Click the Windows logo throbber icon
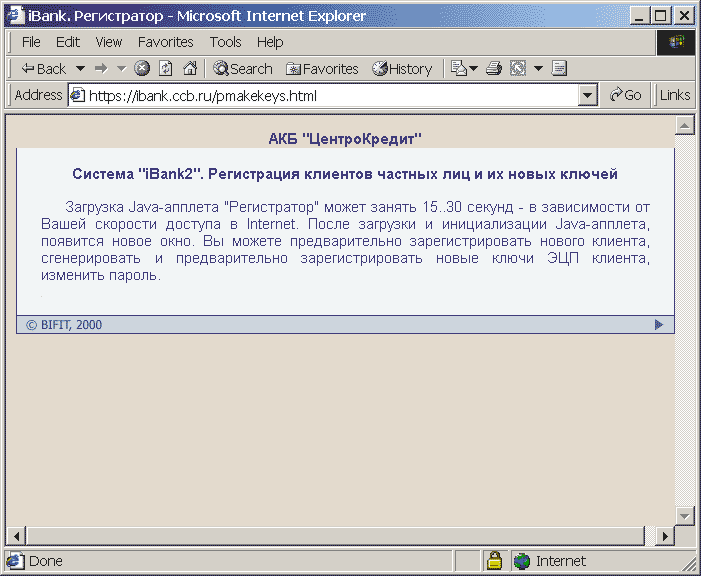This screenshot has height=576, width=701. tap(676, 42)
